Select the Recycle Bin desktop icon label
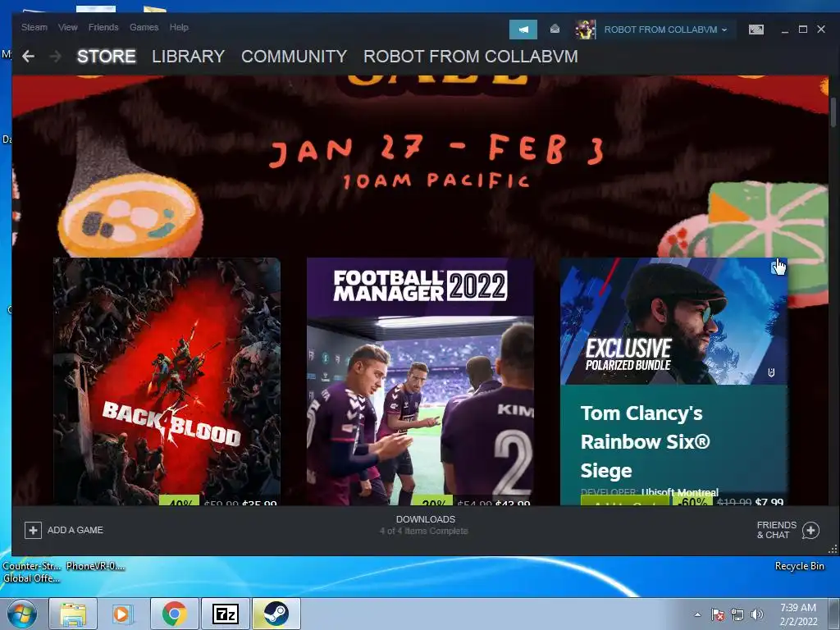Screen dimensions: 840x630 pyautogui.click(x=799, y=566)
